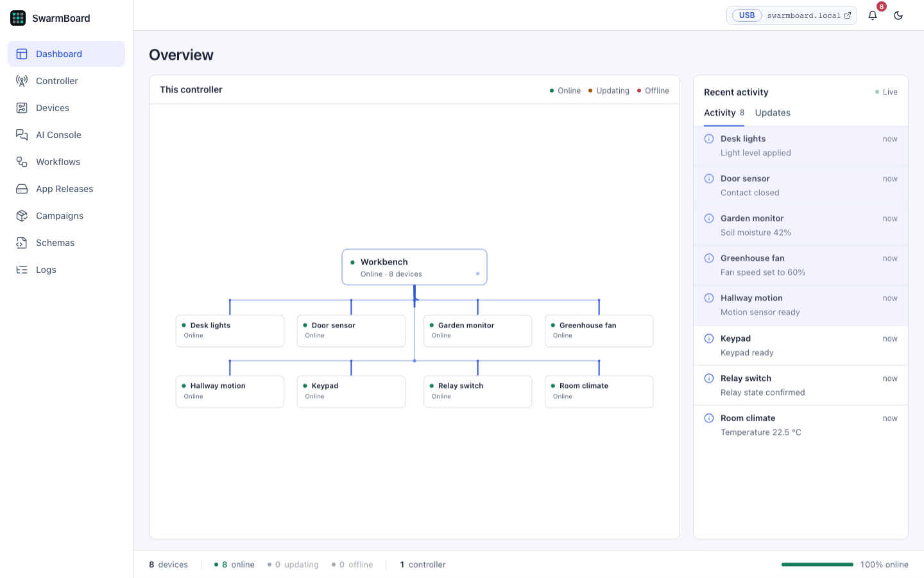This screenshot has width=924, height=578.
Task: Click 'Contact closed' activity text
Action: coord(749,193)
